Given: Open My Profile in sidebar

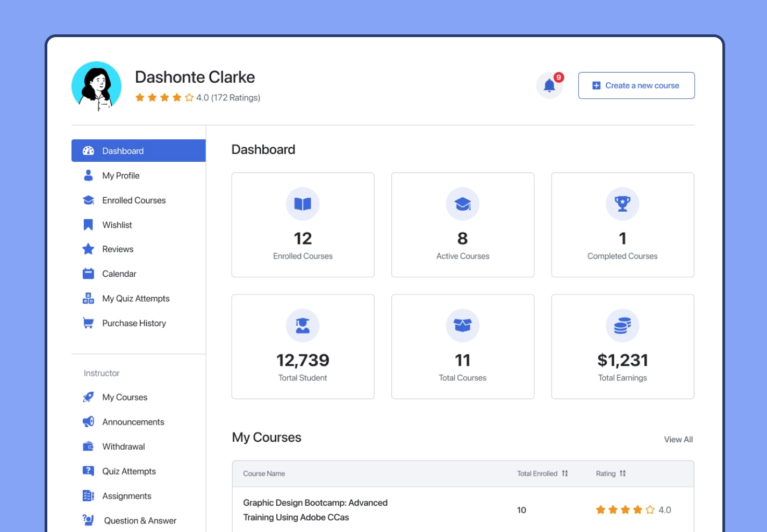Looking at the screenshot, I should pos(121,176).
